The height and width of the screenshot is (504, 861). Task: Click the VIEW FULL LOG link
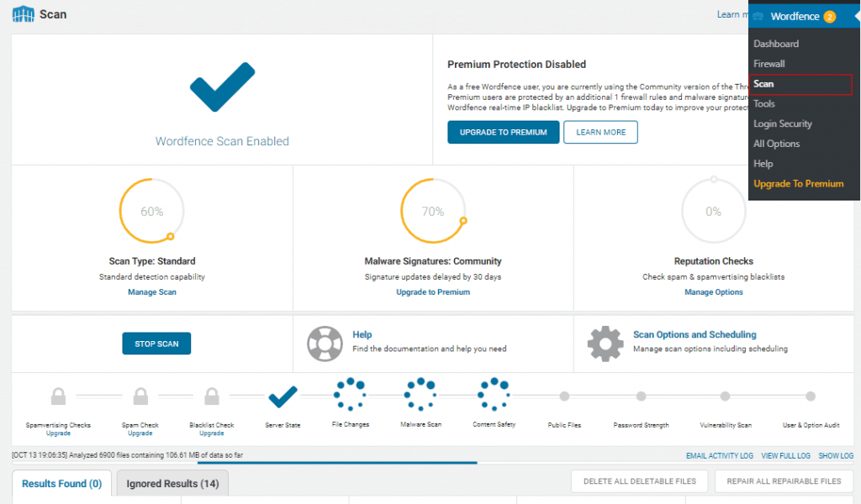point(785,456)
